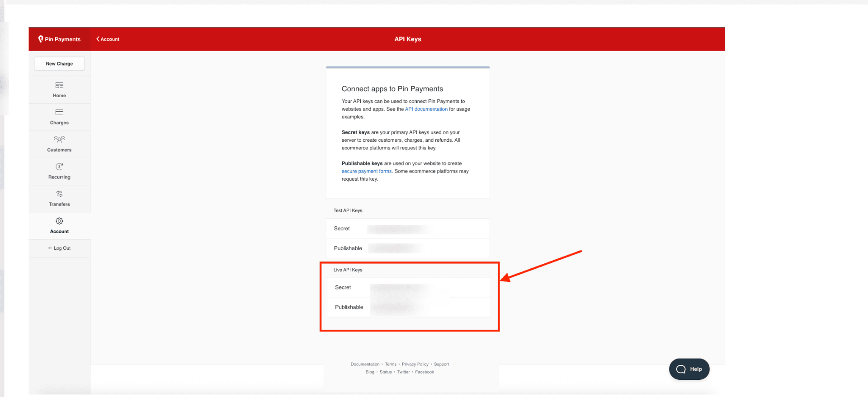Click Log Out in the sidebar
This screenshot has height=397, width=868.
(x=59, y=248)
